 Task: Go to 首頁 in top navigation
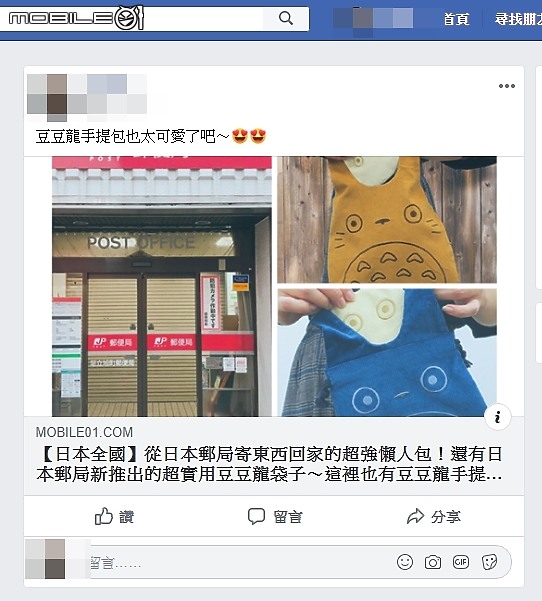456,19
